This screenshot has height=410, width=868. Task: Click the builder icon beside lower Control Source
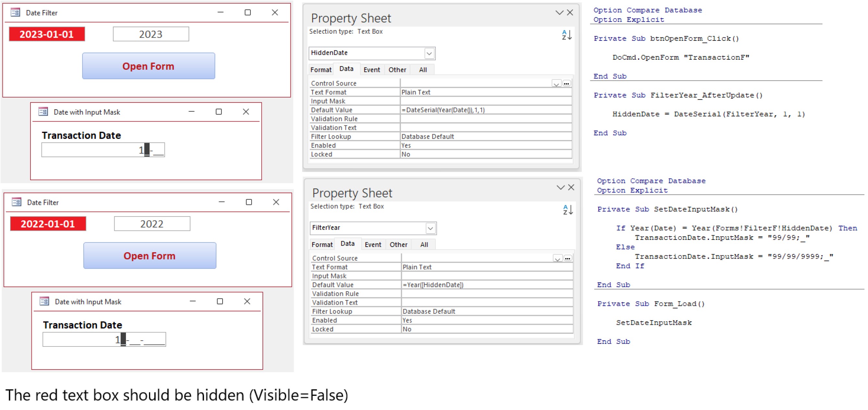pyautogui.click(x=568, y=258)
